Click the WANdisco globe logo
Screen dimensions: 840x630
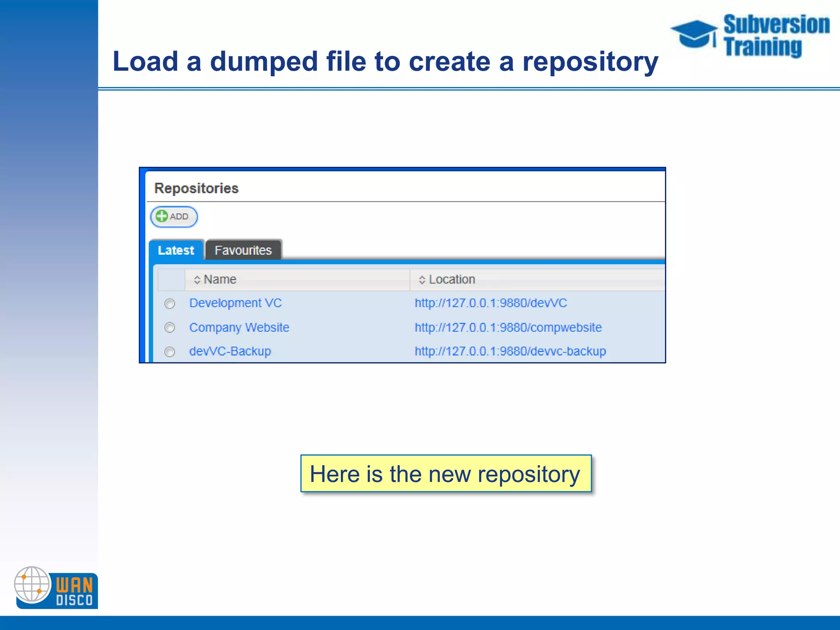pos(32,584)
